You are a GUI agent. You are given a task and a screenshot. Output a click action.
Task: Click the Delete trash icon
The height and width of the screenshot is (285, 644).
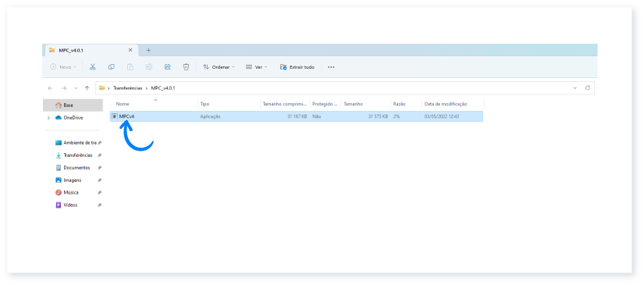coord(186,67)
